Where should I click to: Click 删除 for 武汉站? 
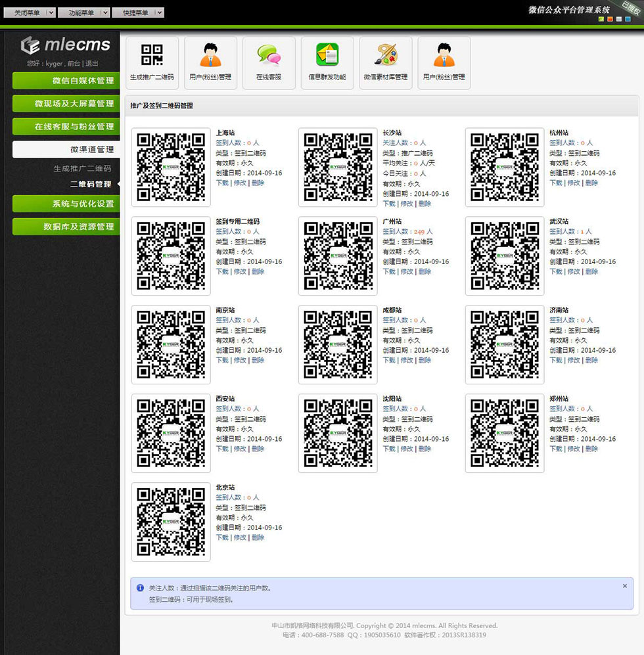click(x=592, y=271)
